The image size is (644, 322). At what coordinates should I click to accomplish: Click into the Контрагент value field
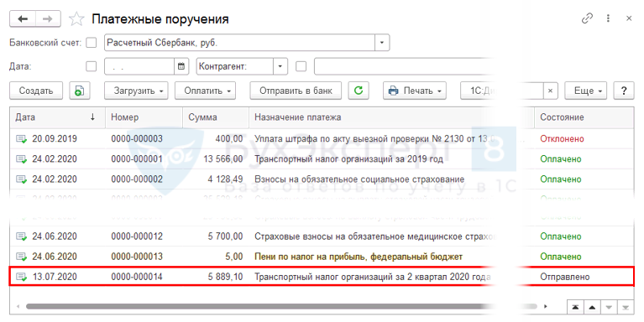click(405, 66)
